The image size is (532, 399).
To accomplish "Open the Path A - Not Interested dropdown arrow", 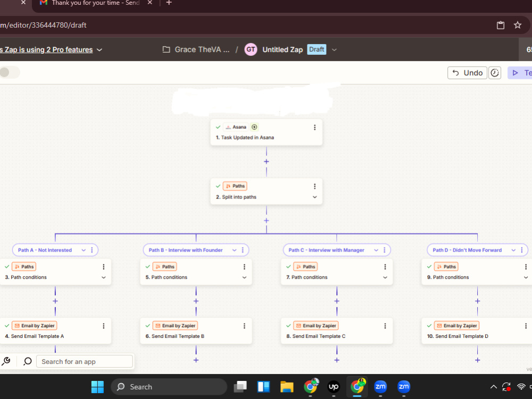I will [x=84, y=250].
